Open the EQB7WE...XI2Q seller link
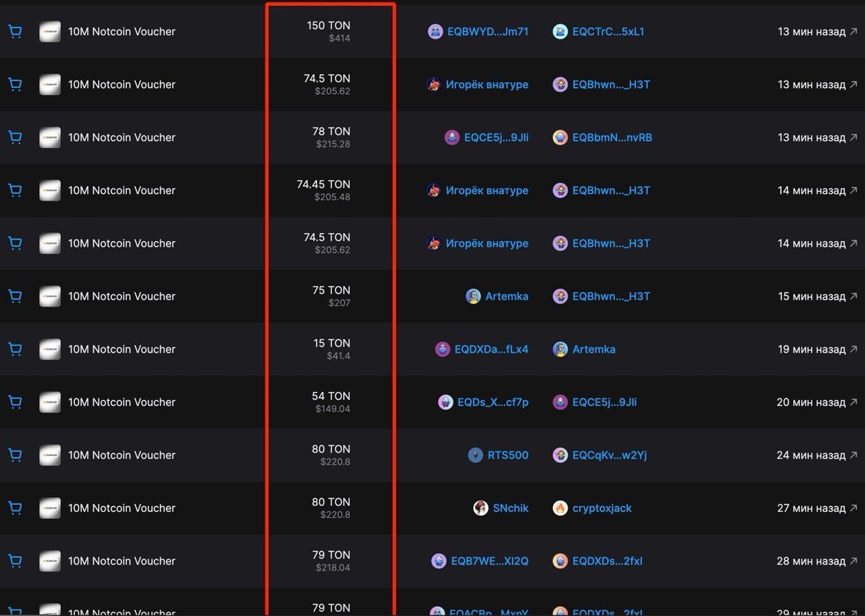 [489, 561]
